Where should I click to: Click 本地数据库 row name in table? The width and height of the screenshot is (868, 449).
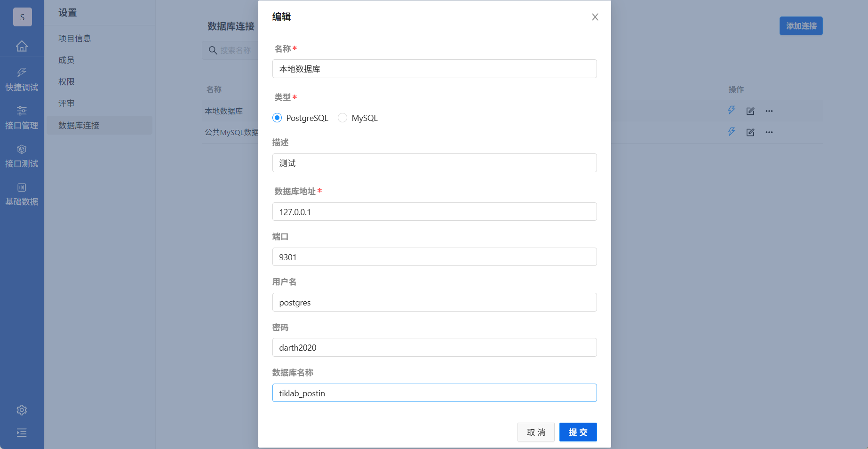(223, 111)
